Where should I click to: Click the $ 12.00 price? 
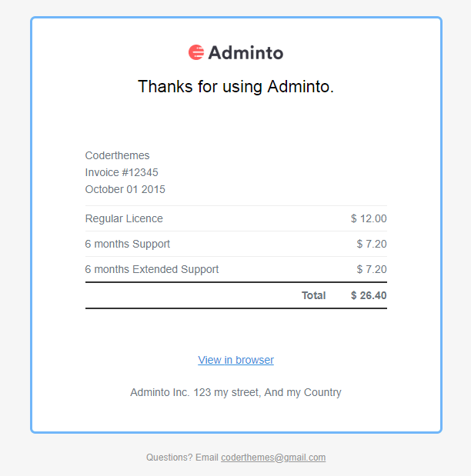pos(369,218)
